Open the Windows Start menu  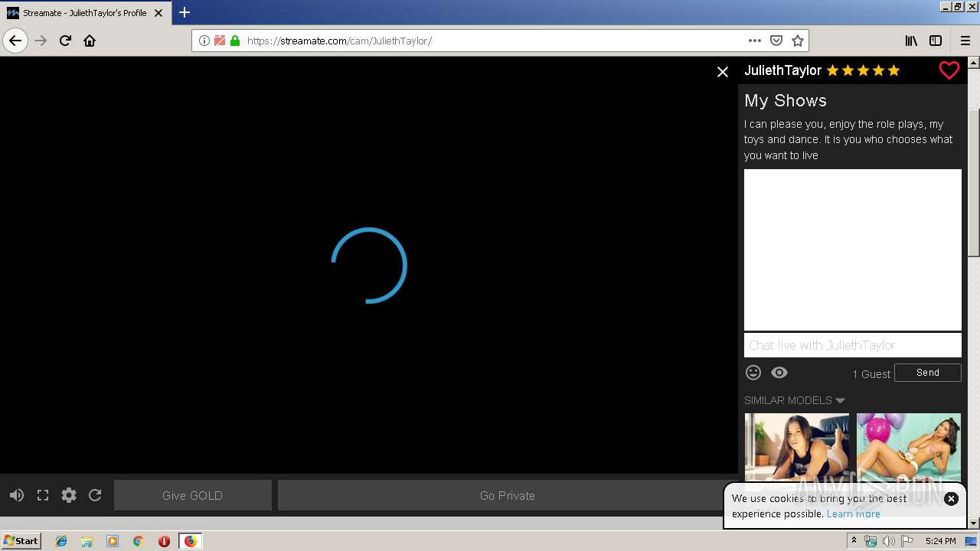(21, 541)
